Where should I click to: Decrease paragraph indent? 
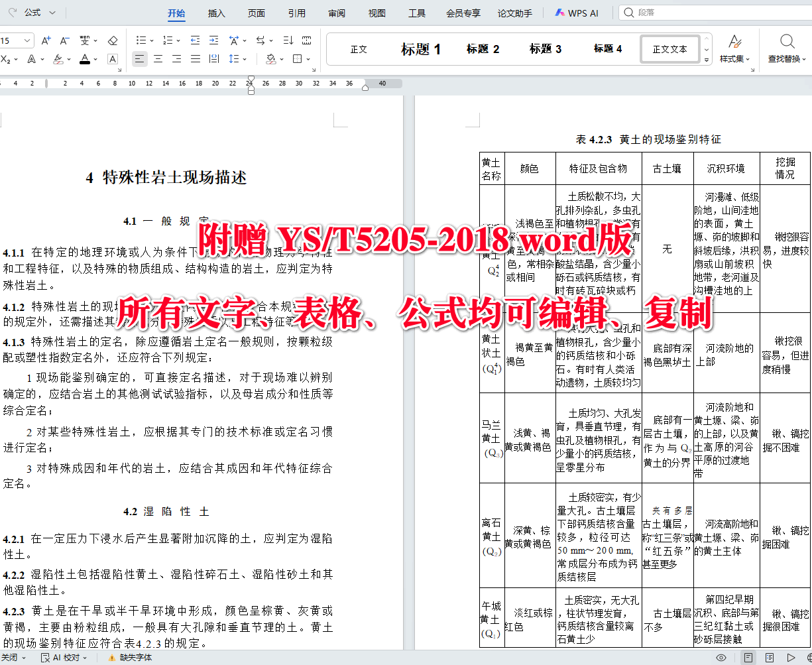point(195,40)
